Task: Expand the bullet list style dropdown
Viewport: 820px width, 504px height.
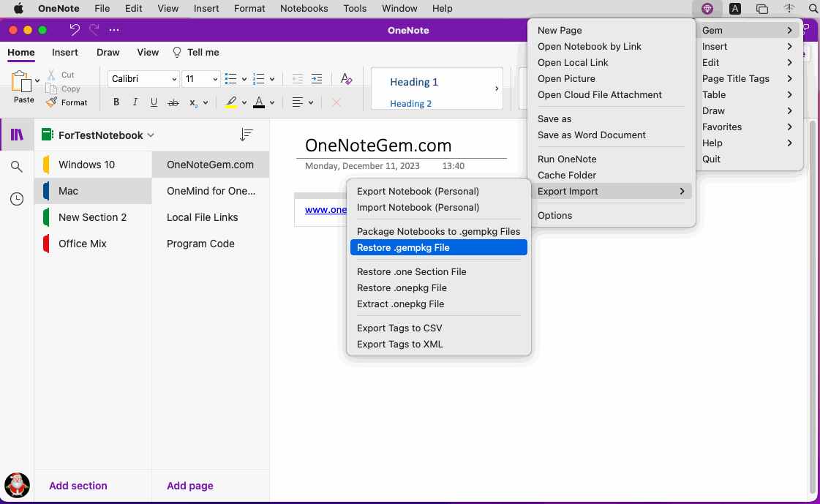Action: [244, 79]
